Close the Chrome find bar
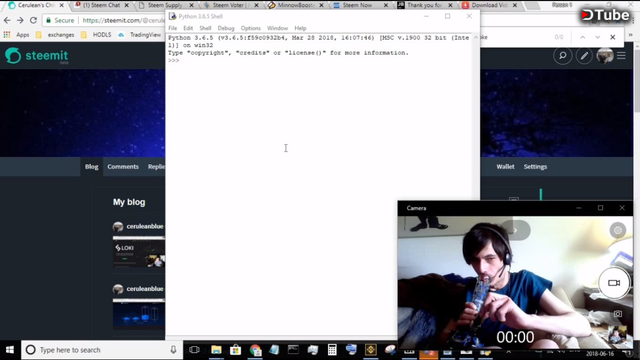This screenshot has height=360, width=640. click(x=613, y=37)
